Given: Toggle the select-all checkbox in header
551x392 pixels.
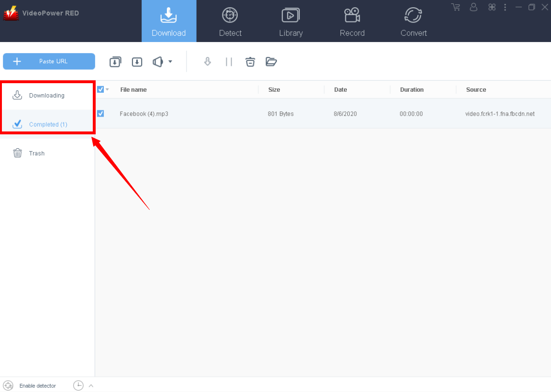Looking at the screenshot, I should pyautogui.click(x=100, y=89).
